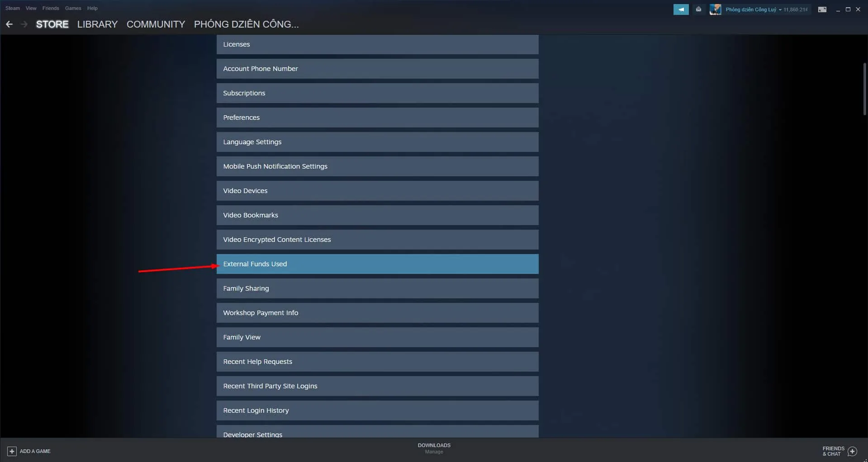This screenshot has height=462, width=868.
Task: Open the inbox envelope icon
Action: [x=698, y=9]
